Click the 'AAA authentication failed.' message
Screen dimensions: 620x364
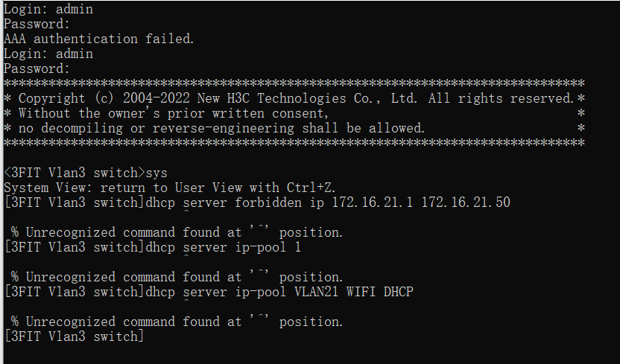click(99, 39)
